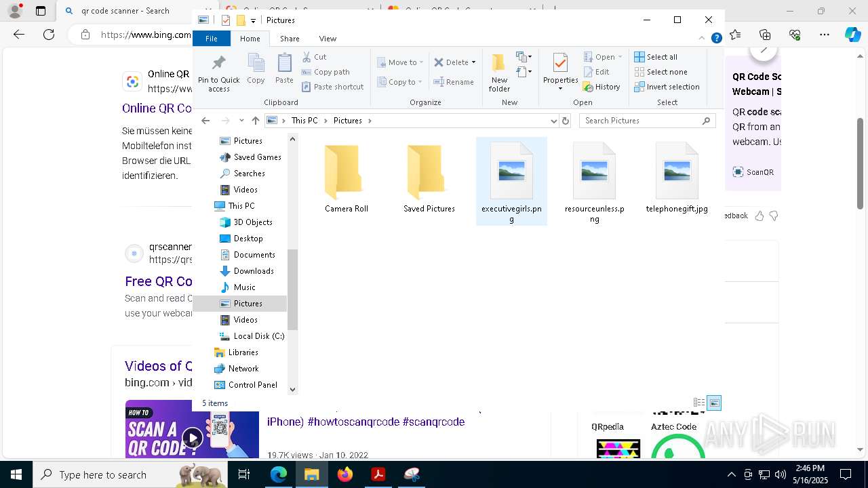Viewport: 868px width, 488px height.
Task: Switch to the View ribbon tab
Action: [x=328, y=39]
